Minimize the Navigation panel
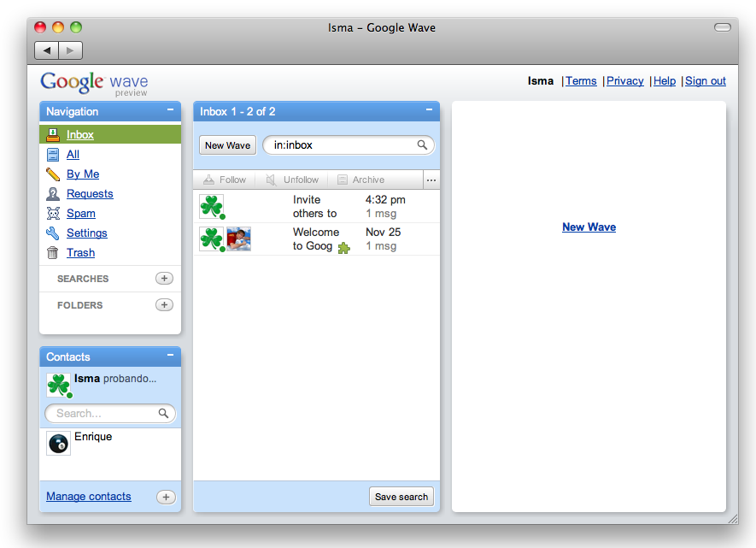 (170, 110)
